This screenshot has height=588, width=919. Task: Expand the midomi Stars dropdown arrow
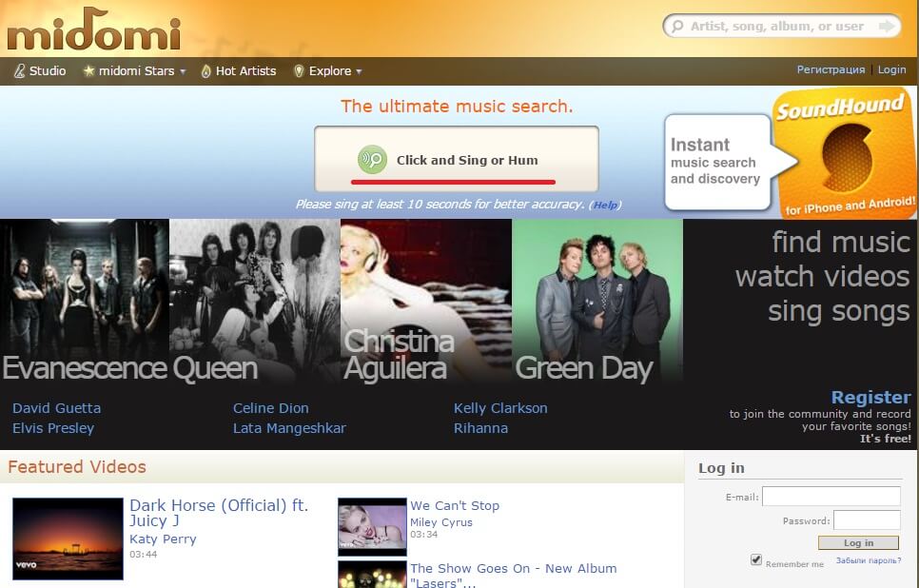tap(183, 72)
